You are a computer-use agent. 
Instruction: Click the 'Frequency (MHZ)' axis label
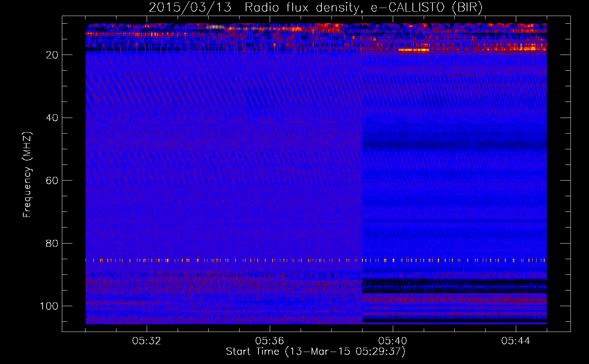click(27, 174)
